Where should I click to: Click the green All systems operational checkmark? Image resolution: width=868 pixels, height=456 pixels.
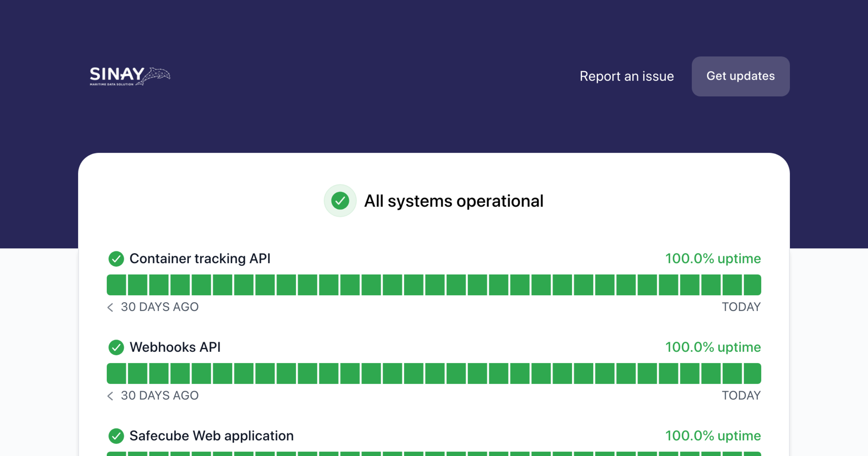340,201
